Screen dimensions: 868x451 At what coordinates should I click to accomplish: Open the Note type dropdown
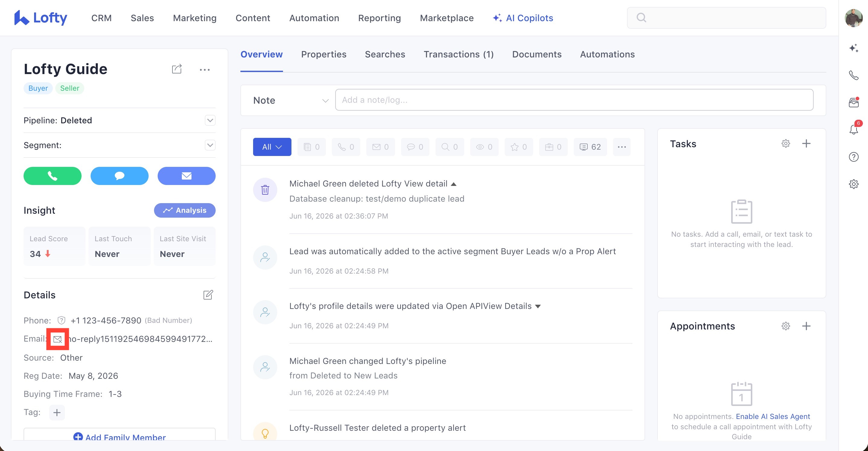pos(291,100)
